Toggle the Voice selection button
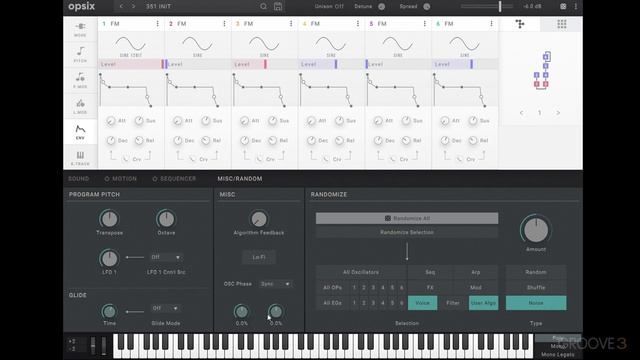The height and width of the screenshot is (360, 640). (422, 303)
